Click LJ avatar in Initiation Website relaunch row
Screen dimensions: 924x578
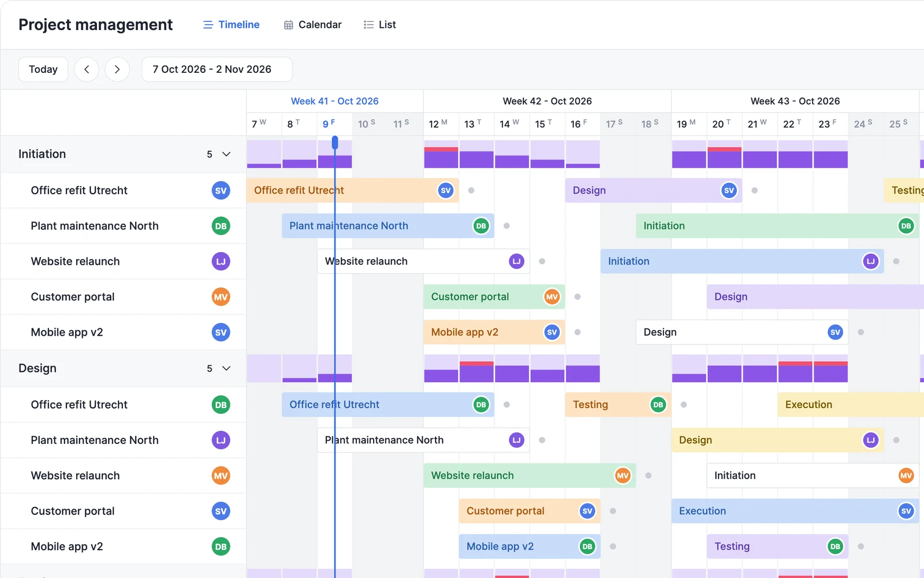(x=221, y=261)
